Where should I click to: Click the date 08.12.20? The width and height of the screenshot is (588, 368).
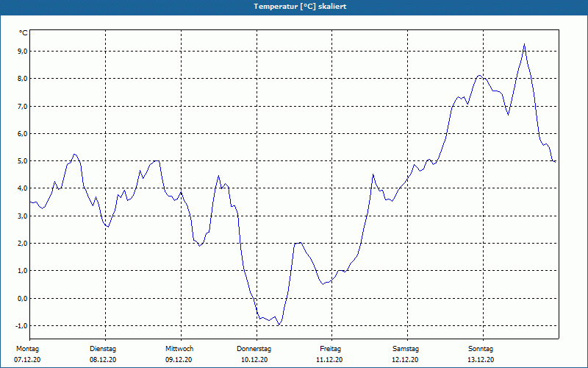[103, 360]
